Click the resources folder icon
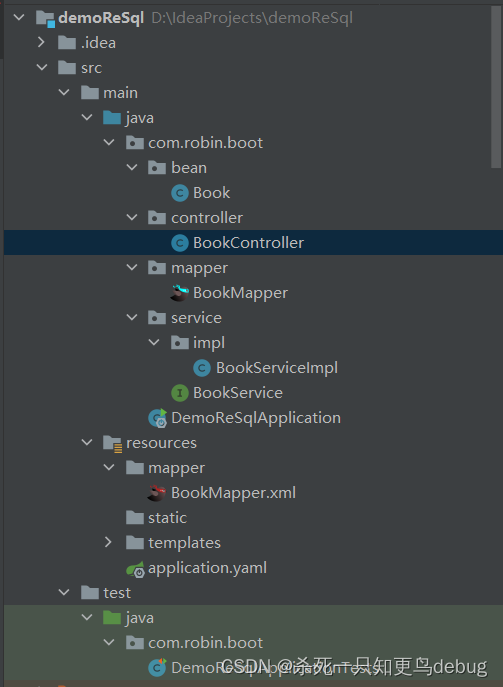503x687 pixels. coord(113,443)
